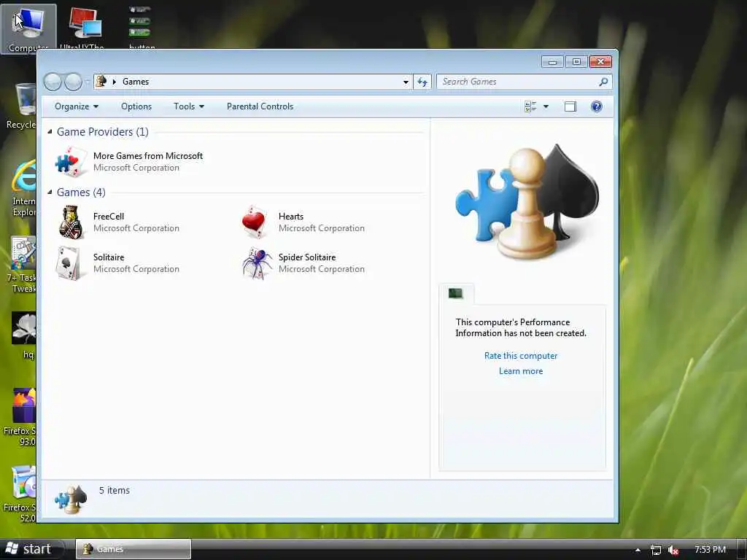Viewport: 747px width, 560px height.
Task: Show hidden tray icons arrow
Action: pyautogui.click(x=638, y=550)
